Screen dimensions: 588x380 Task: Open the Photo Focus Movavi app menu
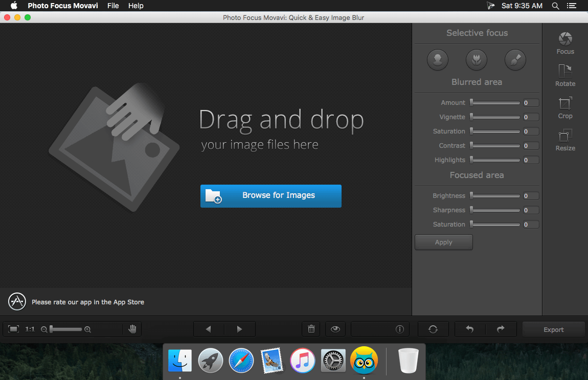tap(62, 6)
